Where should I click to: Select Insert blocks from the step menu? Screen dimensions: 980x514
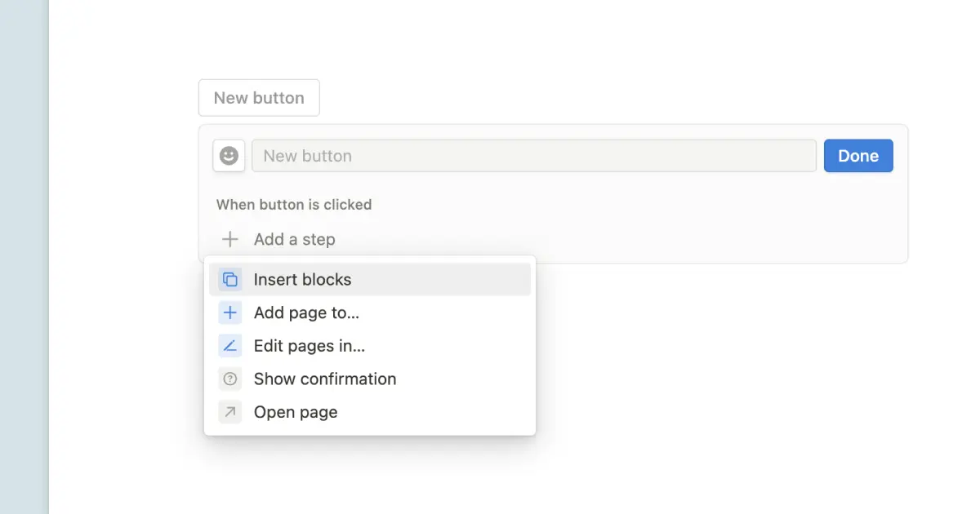302,279
